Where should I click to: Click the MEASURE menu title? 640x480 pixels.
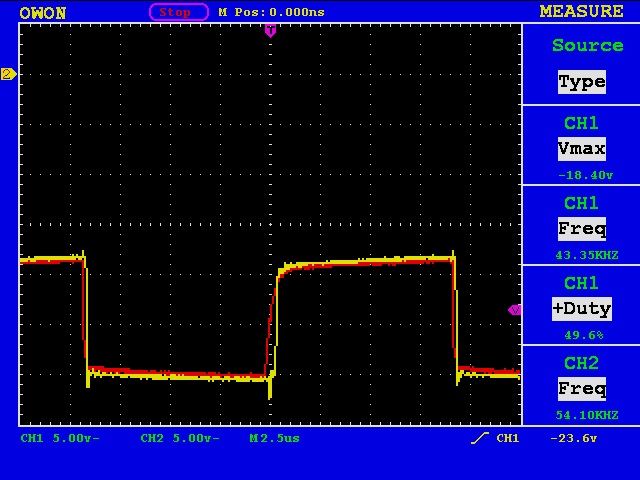coord(582,11)
